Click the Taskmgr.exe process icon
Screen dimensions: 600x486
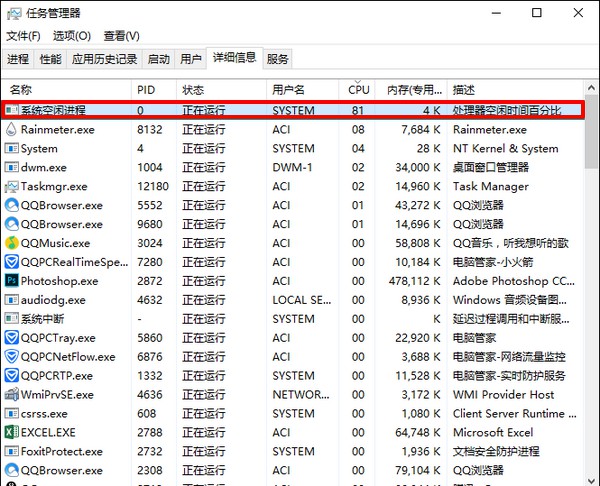11,186
